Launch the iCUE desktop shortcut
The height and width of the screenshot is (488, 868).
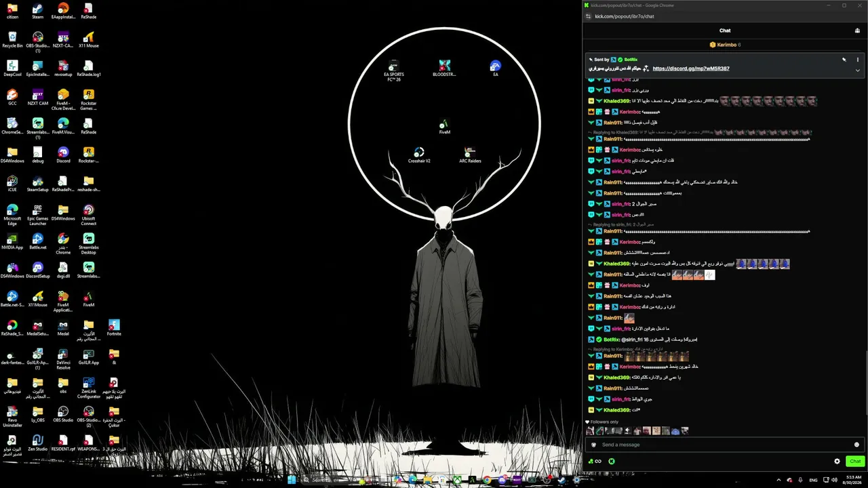click(12, 184)
